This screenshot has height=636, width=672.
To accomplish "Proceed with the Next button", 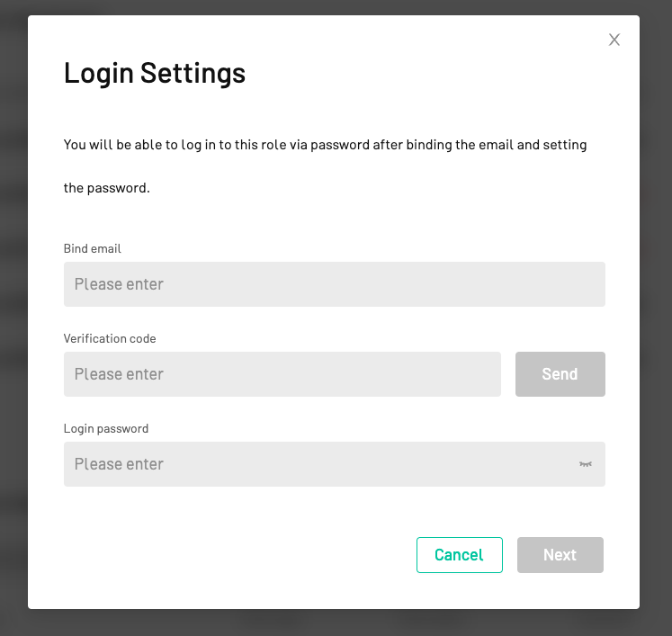I will pyautogui.click(x=560, y=555).
